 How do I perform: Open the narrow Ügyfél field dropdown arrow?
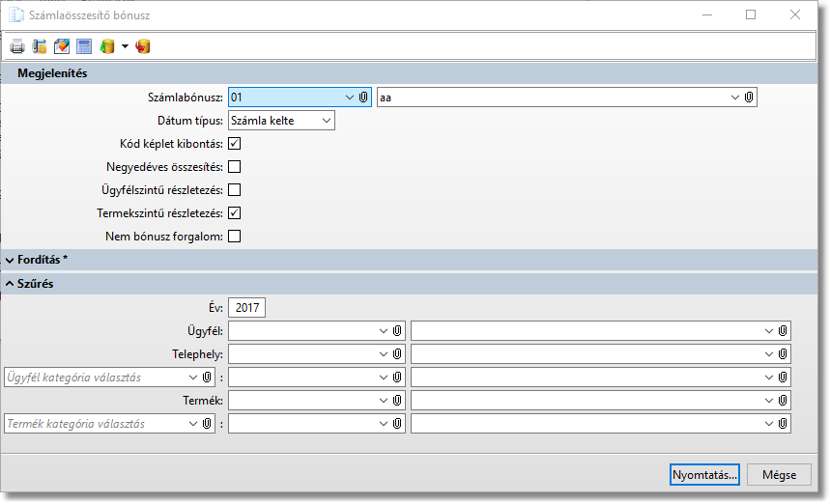tap(384, 331)
